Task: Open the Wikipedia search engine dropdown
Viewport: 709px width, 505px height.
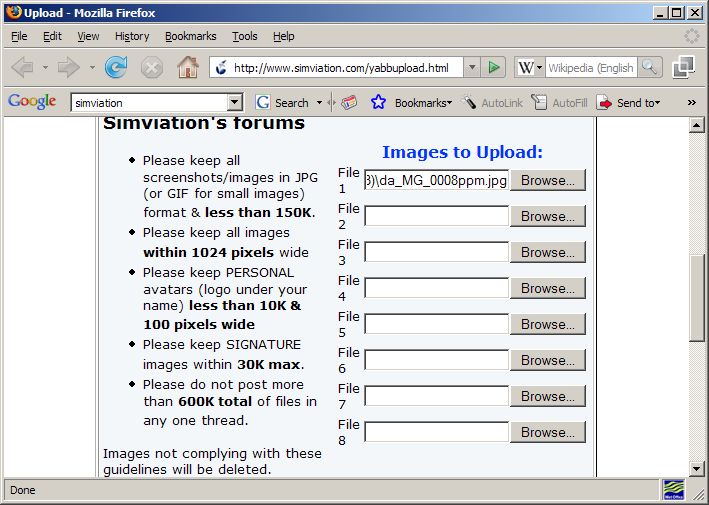Action: (529, 67)
